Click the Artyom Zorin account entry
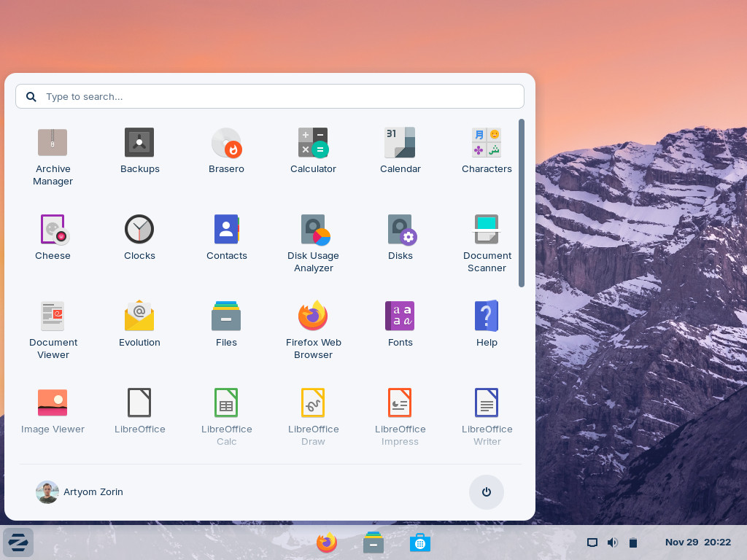747x560 pixels. point(80,492)
